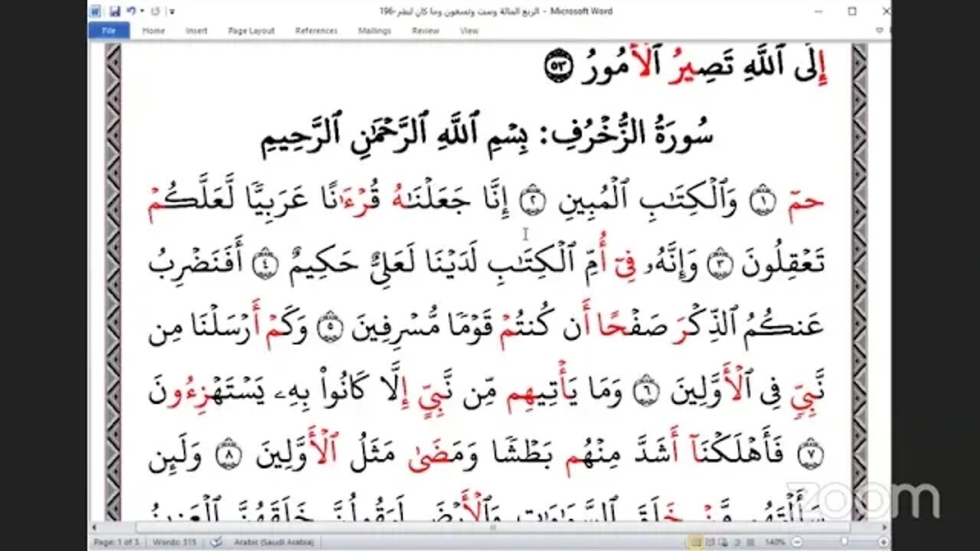Open the Customize Quick Access Toolbar dropdown
Viewport: 980px width, 551px height.
pos(171,11)
